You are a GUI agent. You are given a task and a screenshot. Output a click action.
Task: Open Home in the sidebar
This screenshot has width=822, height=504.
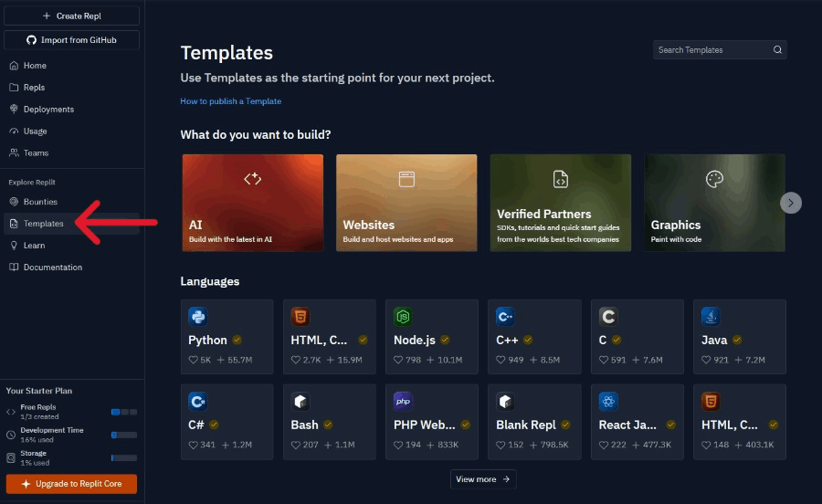72,66
